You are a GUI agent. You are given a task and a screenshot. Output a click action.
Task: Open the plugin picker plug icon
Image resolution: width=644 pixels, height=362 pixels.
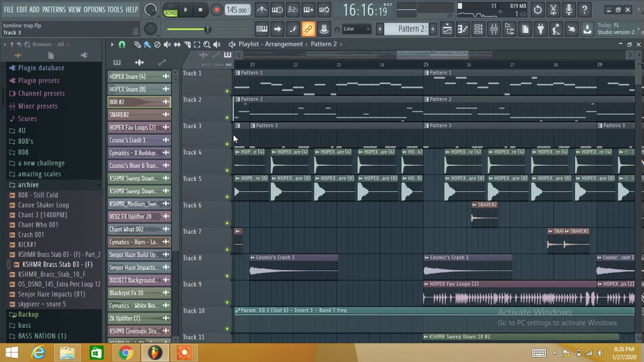point(540,29)
